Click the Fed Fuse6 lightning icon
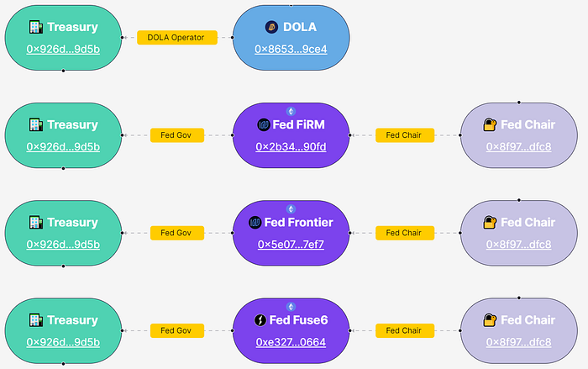 click(262, 320)
